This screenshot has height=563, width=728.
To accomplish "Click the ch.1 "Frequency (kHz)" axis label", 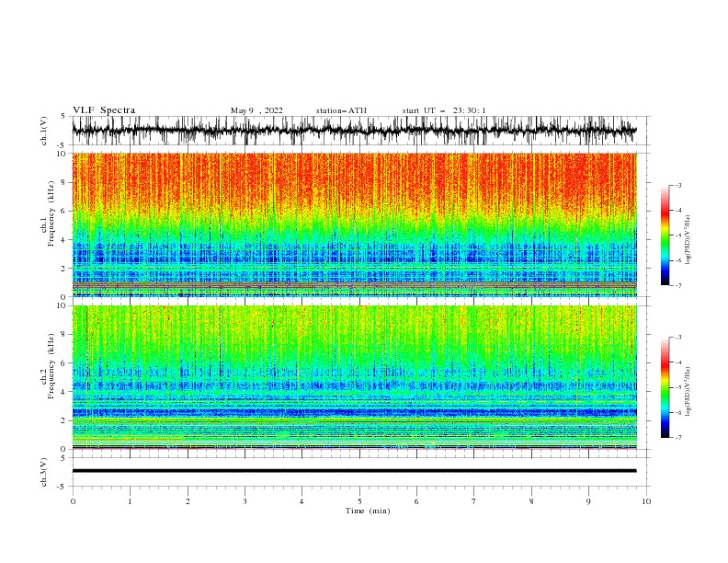I will 52,214.
